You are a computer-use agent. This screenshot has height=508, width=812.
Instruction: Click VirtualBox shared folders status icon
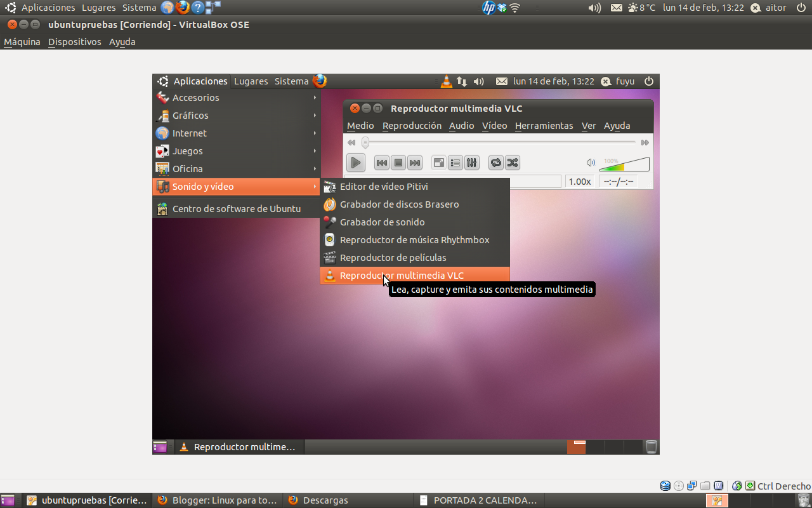705,486
